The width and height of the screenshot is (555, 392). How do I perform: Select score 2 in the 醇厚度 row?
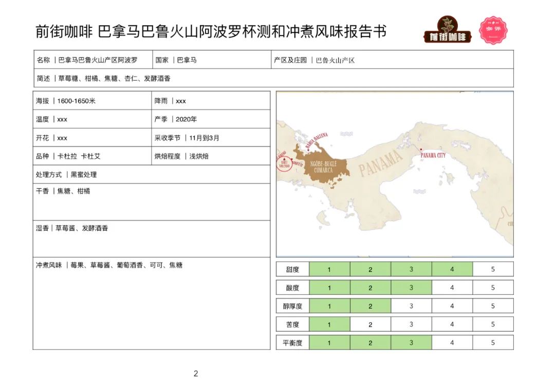[371, 306]
